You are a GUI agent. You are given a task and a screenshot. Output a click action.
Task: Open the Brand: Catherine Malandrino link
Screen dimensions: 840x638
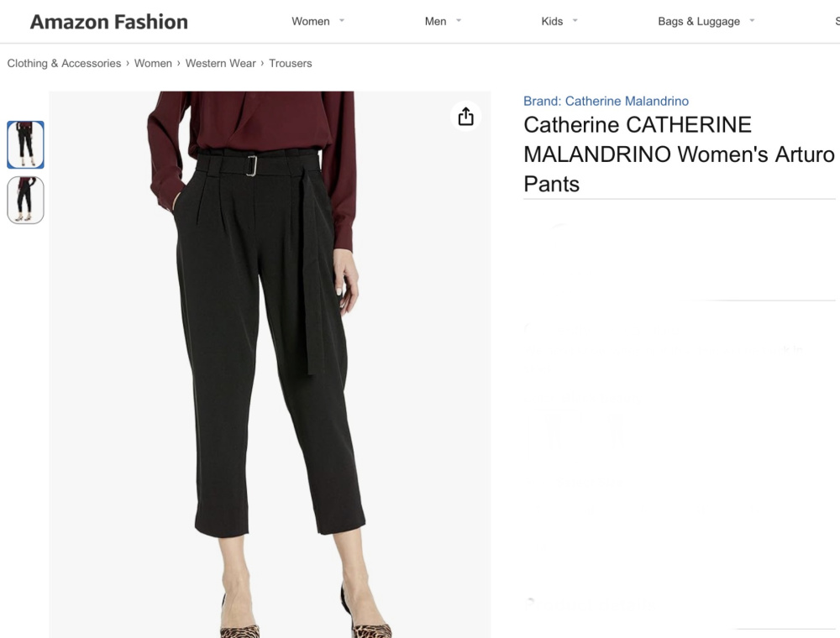point(606,102)
